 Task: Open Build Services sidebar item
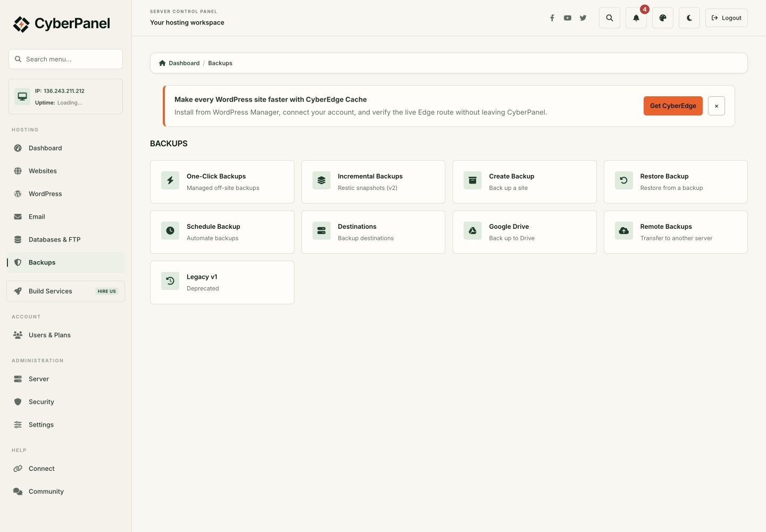coord(65,291)
